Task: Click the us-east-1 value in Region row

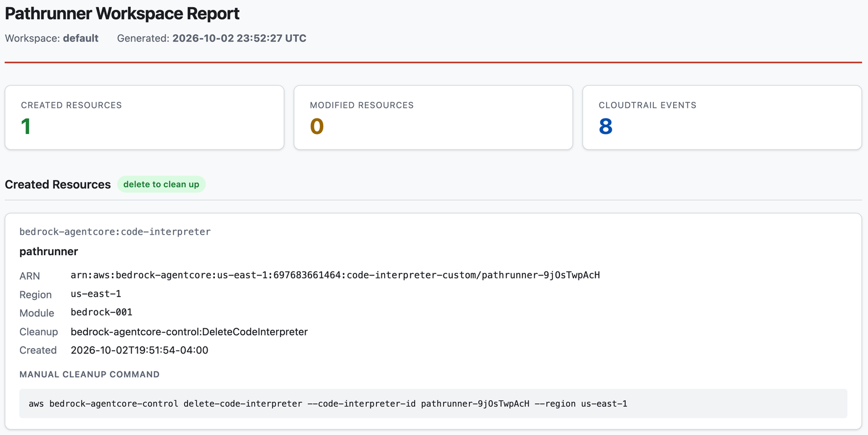Action: click(x=96, y=294)
